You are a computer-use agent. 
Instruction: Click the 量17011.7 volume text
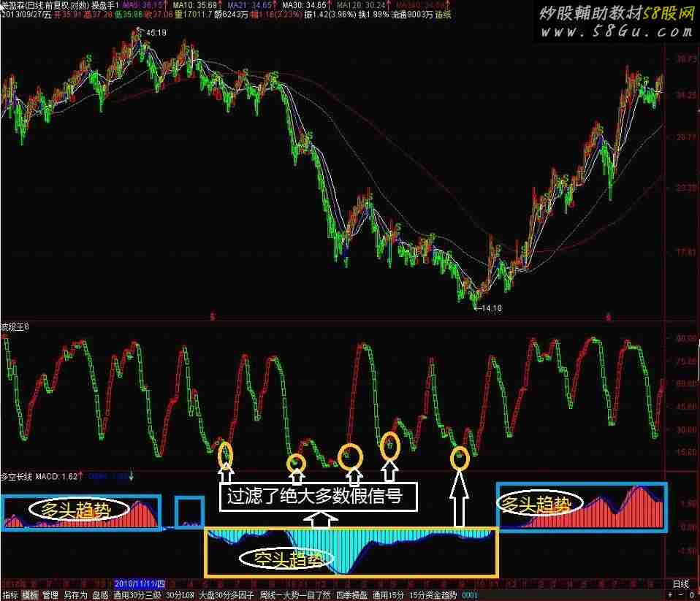click(x=194, y=15)
